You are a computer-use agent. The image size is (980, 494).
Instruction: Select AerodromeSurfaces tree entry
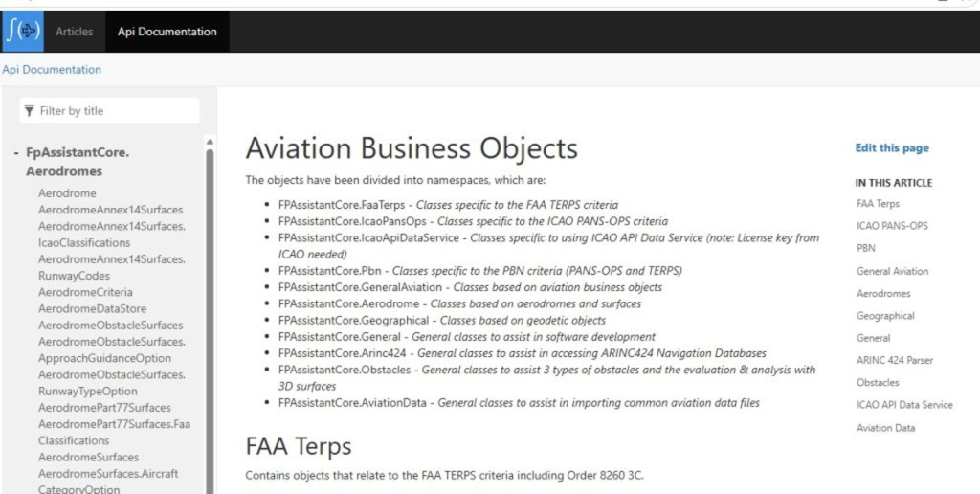pyautogui.click(x=88, y=457)
